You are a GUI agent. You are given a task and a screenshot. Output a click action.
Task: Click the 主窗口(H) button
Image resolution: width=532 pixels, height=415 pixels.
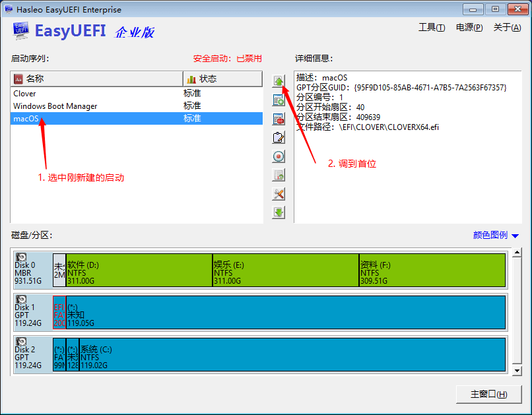click(x=488, y=394)
